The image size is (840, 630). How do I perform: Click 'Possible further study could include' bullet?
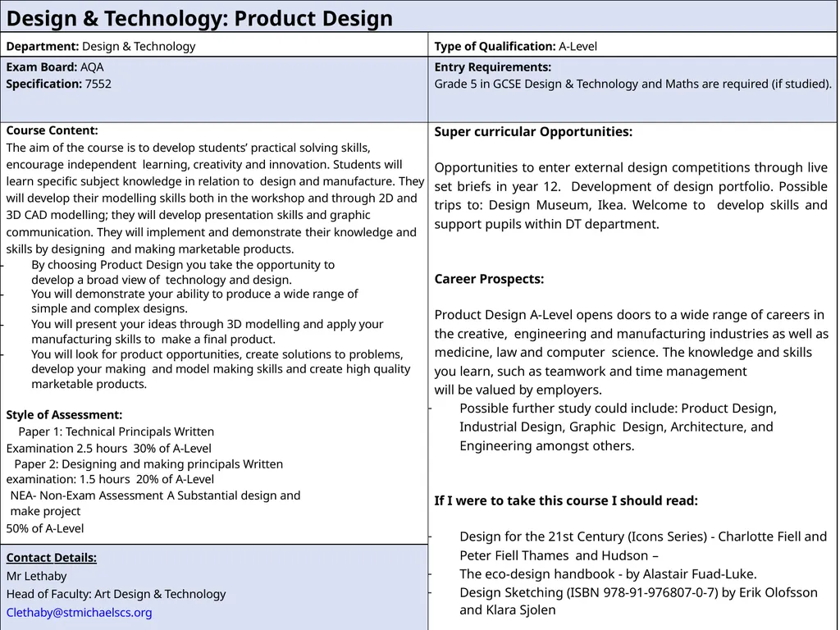(x=619, y=427)
